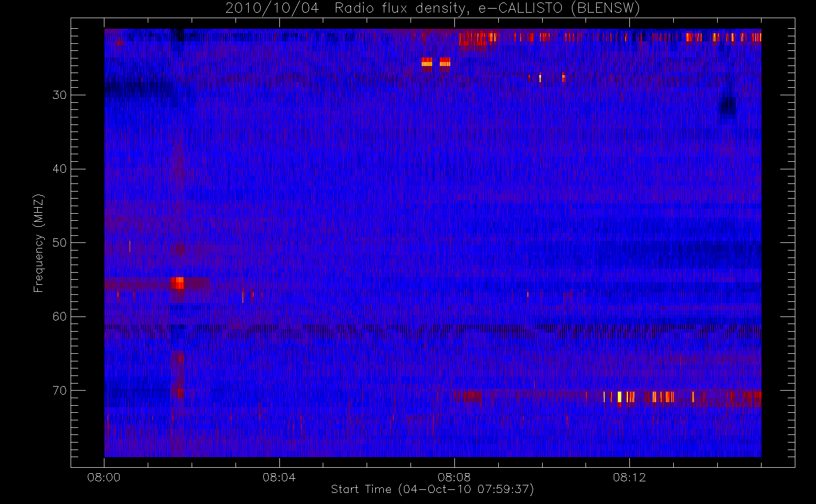
Task: Click the 08:04 time tick label
Action: (x=279, y=477)
